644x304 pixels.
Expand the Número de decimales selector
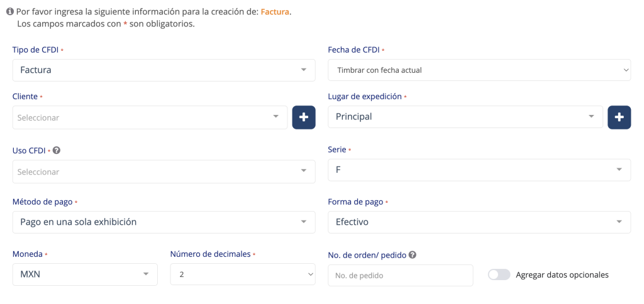[x=242, y=274]
